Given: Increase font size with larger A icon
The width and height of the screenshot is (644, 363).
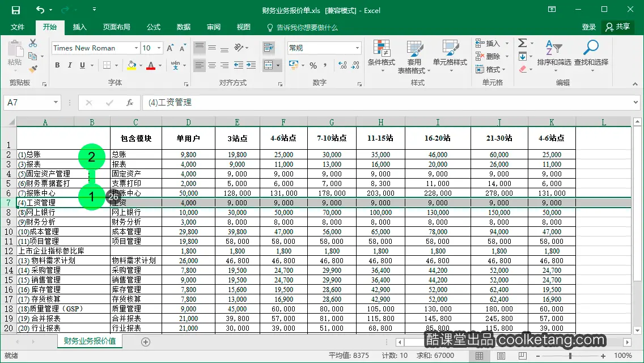Looking at the screenshot, I should click(x=170, y=48).
